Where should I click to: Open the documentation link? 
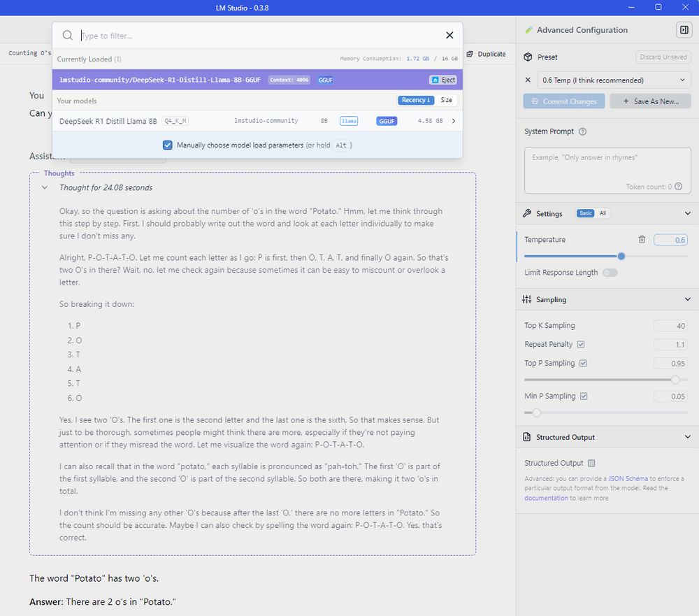point(546,498)
